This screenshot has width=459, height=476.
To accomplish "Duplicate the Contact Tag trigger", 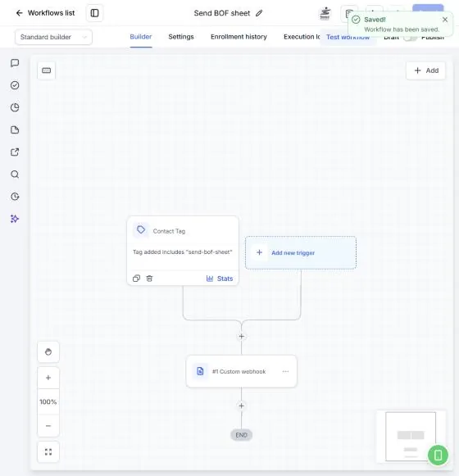I will [136, 279].
